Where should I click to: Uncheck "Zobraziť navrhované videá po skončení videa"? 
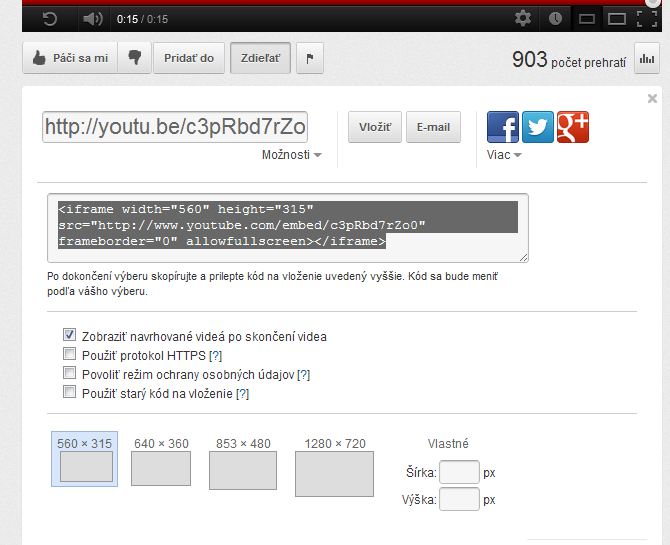[x=69, y=335]
